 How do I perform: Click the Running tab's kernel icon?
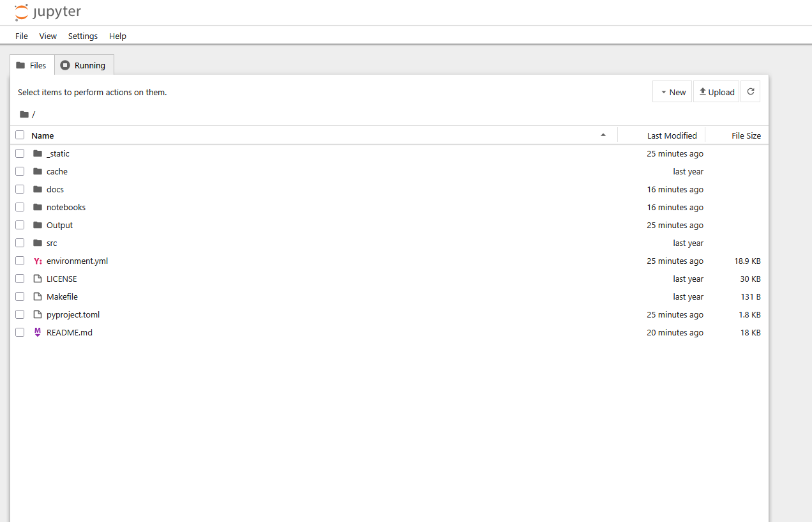(64, 65)
